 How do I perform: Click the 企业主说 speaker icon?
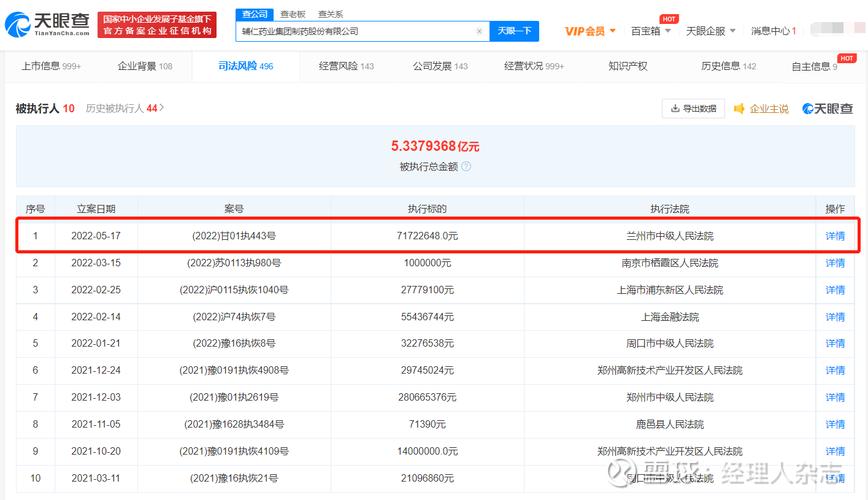tap(739, 108)
